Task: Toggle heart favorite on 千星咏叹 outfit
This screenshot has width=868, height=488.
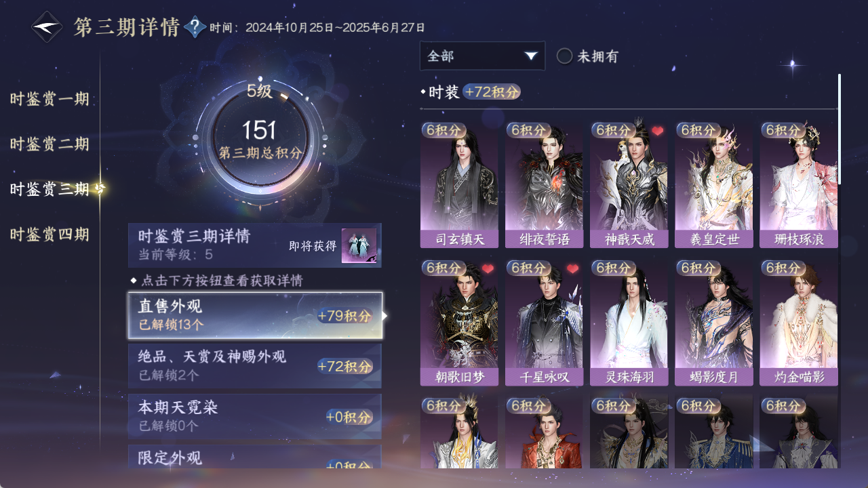Action: 572,269
